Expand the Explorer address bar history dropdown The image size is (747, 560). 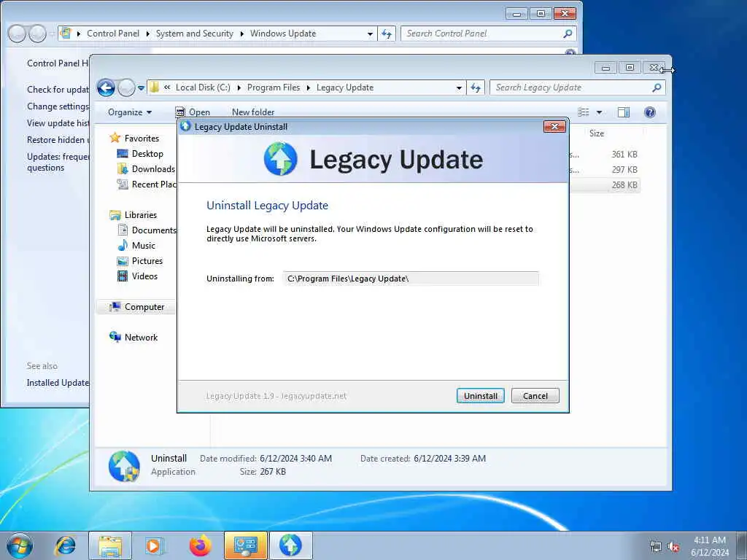[459, 88]
